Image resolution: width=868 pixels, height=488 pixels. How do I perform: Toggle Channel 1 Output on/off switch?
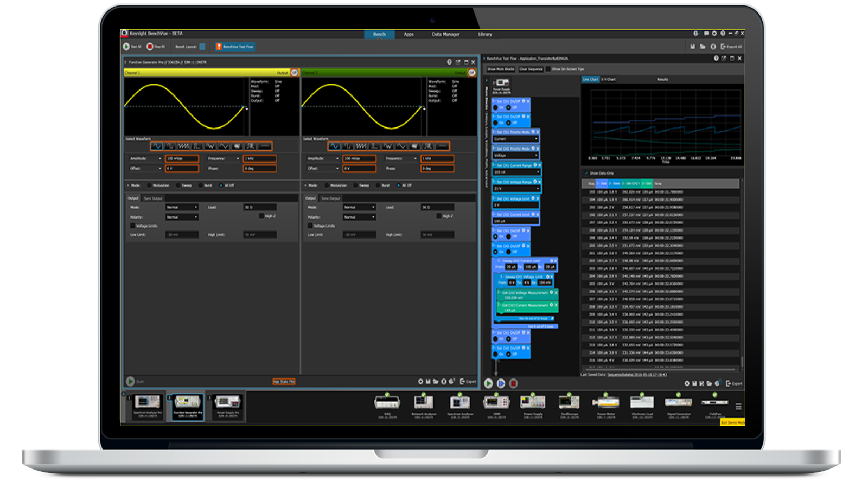click(294, 73)
